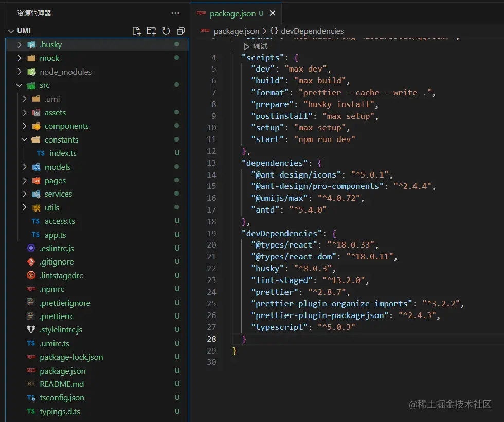The width and height of the screenshot is (504, 422).
Task: Select the tsconfig.json file name
Action: (x=62, y=398)
